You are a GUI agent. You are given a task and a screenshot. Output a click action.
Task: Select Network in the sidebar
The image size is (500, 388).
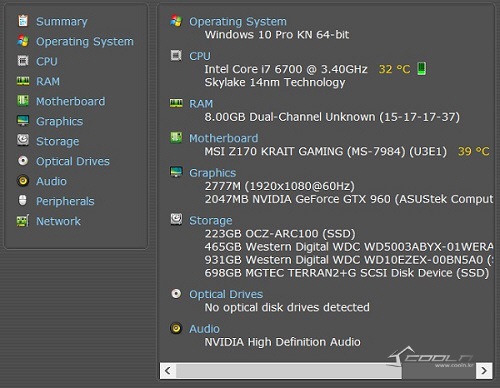coord(58,221)
